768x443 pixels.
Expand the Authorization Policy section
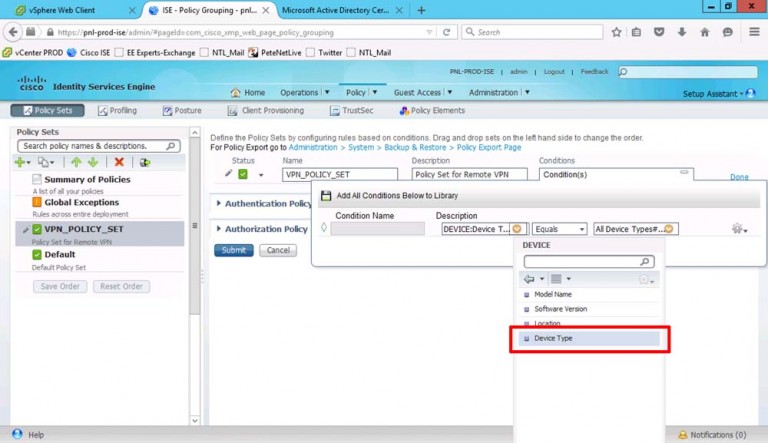tap(219, 229)
